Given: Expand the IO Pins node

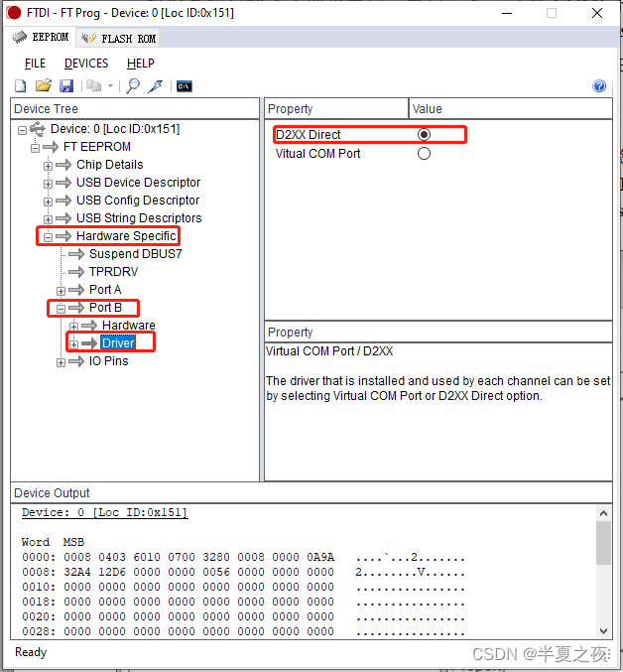Looking at the screenshot, I should [x=61, y=362].
